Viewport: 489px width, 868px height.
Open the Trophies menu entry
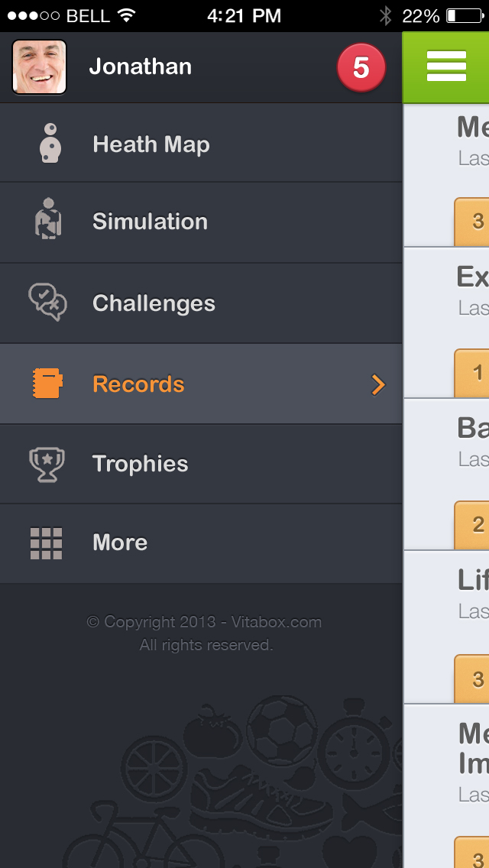click(x=140, y=464)
